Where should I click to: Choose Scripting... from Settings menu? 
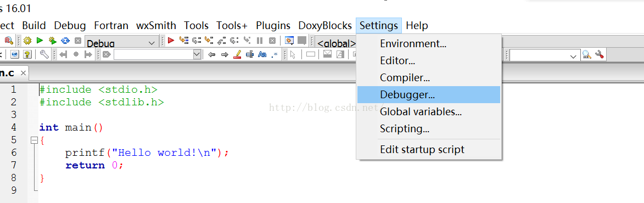pos(429,129)
